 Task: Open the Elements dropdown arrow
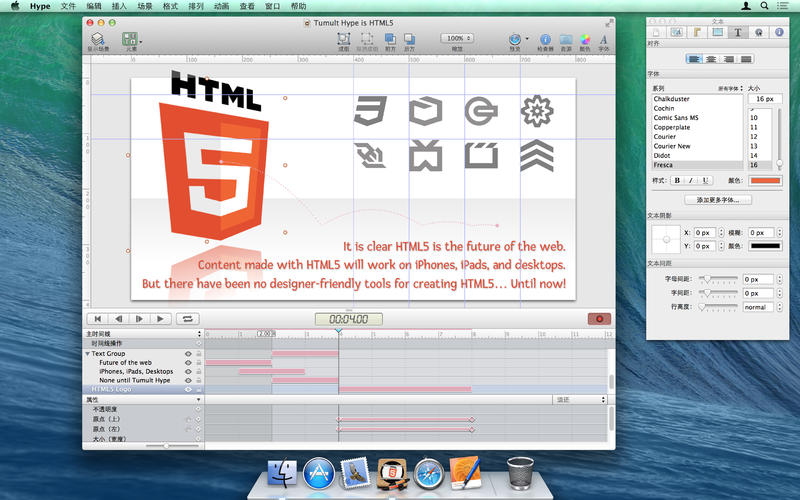click(x=141, y=42)
